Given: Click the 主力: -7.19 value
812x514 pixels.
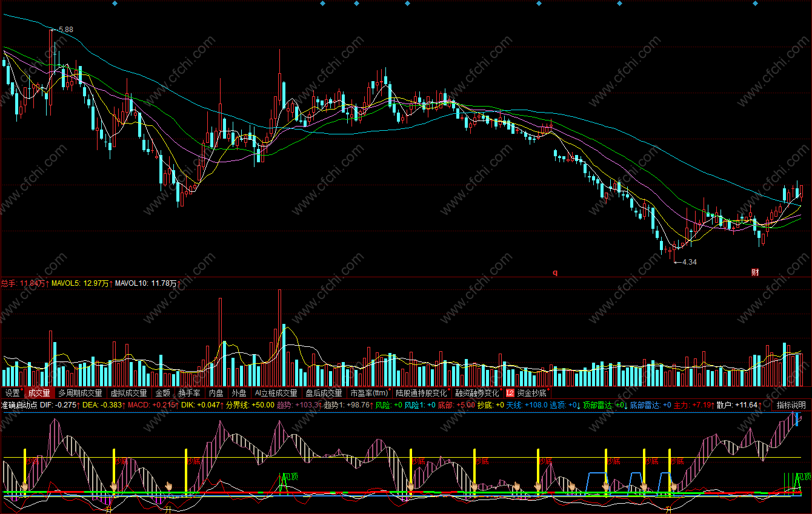Looking at the screenshot, I should tap(693, 405).
